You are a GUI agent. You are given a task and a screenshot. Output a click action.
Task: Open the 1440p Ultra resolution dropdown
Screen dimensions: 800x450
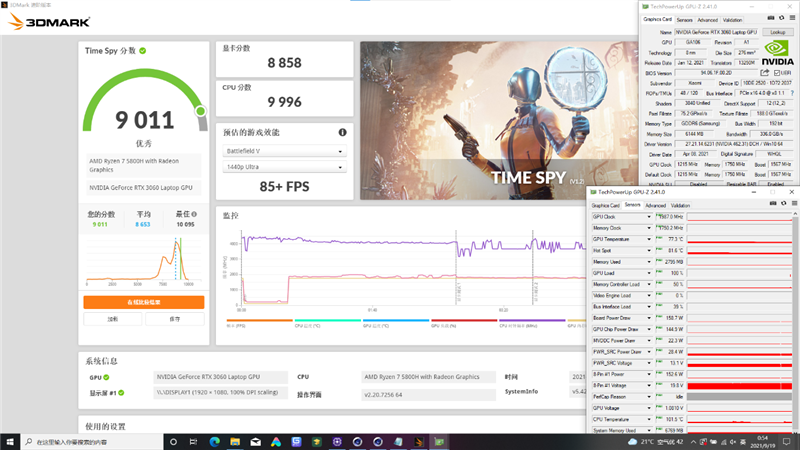click(x=284, y=167)
